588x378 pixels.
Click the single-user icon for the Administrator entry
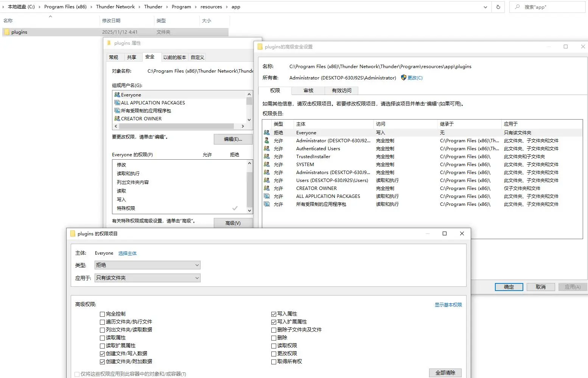point(267,141)
